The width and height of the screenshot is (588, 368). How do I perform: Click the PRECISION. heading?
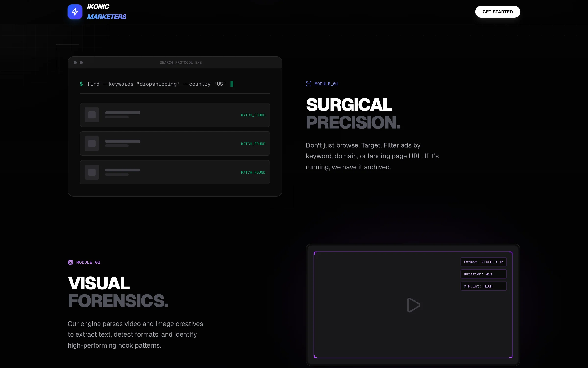tap(353, 122)
